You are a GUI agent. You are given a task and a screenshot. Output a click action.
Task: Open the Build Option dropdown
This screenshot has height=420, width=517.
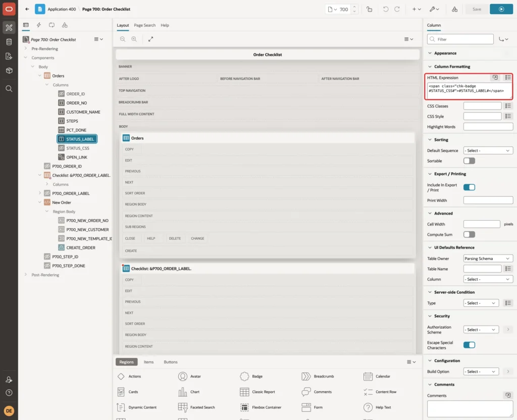(481, 372)
